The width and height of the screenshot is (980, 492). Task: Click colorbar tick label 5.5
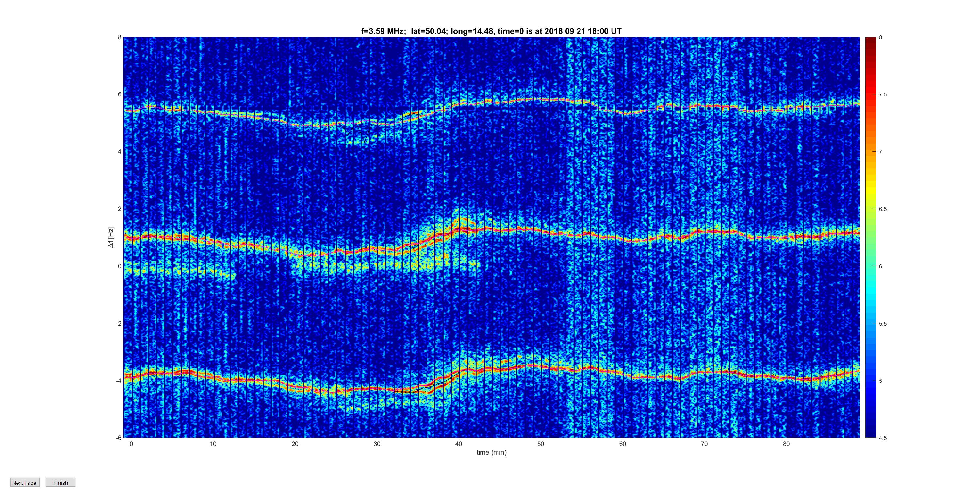[x=883, y=324]
